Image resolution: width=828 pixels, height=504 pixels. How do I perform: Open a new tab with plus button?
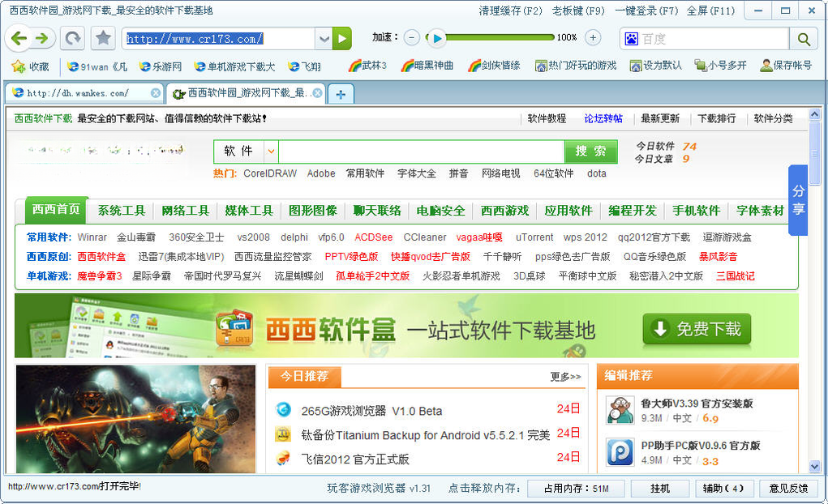coord(341,95)
